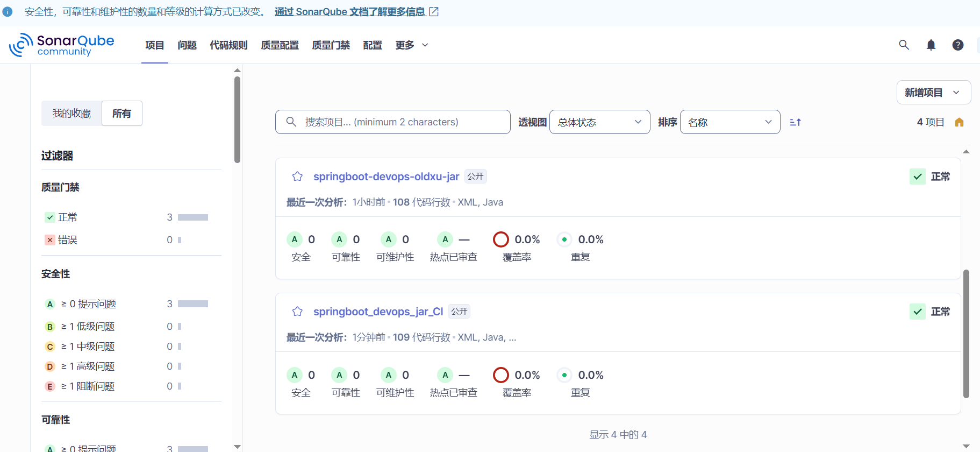This screenshot has width=980, height=452.
Task: Favorite springboot-devops-oldxu-jar with star icon
Action: (x=297, y=176)
